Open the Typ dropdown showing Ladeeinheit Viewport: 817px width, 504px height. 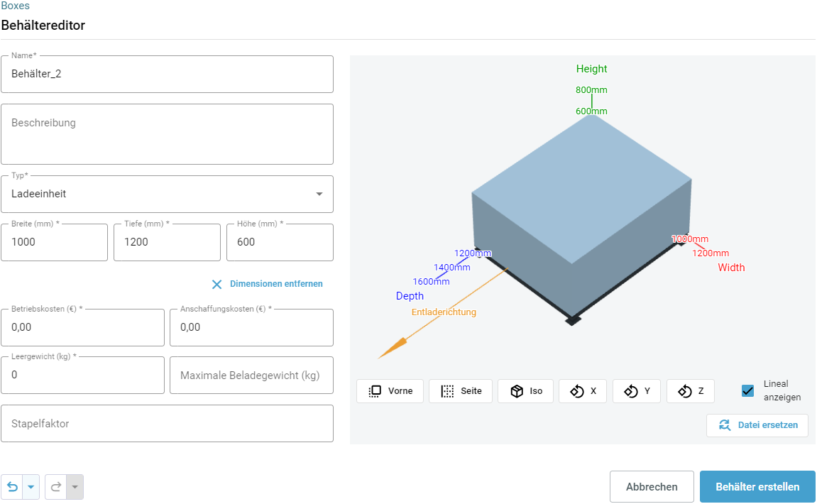[167, 194]
